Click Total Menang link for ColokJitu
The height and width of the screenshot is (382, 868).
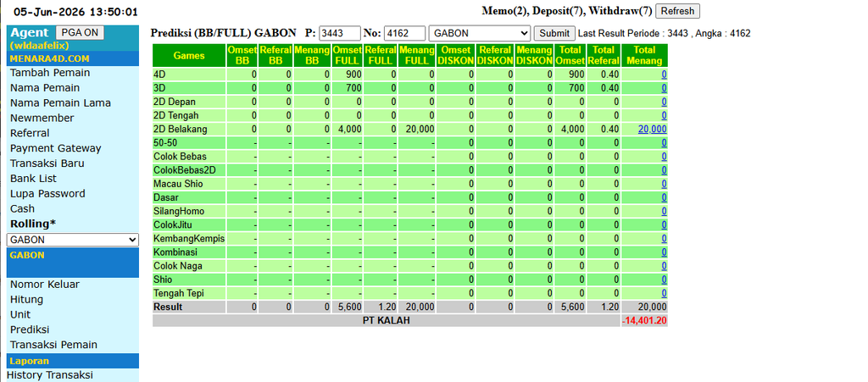tap(664, 225)
